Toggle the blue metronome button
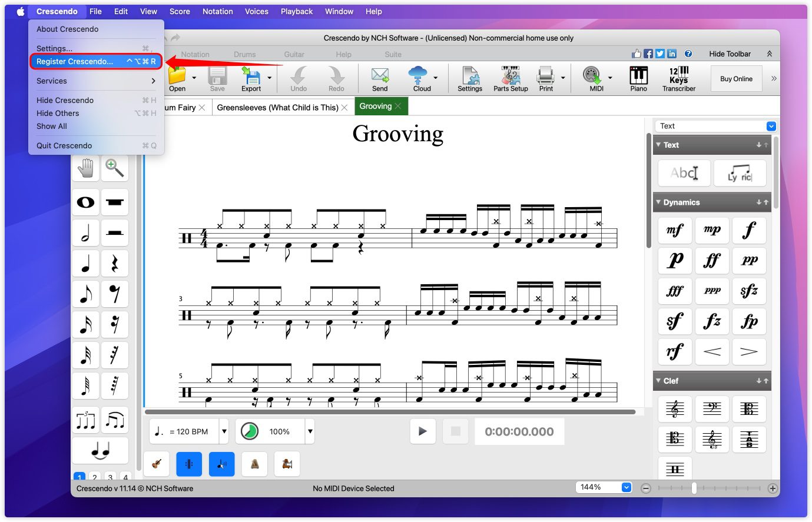This screenshot has height=522, width=812. click(189, 464)
